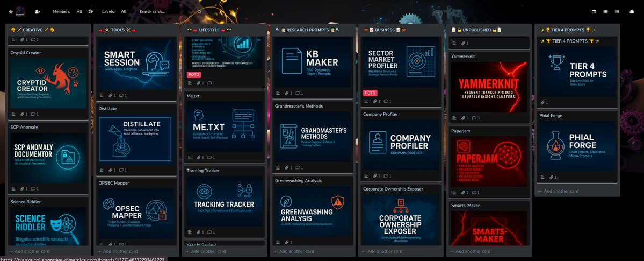The width and height of the screenshot is (644, 261).
Task: Click the description icon on Me.txt card
Action: click(190, 157)
